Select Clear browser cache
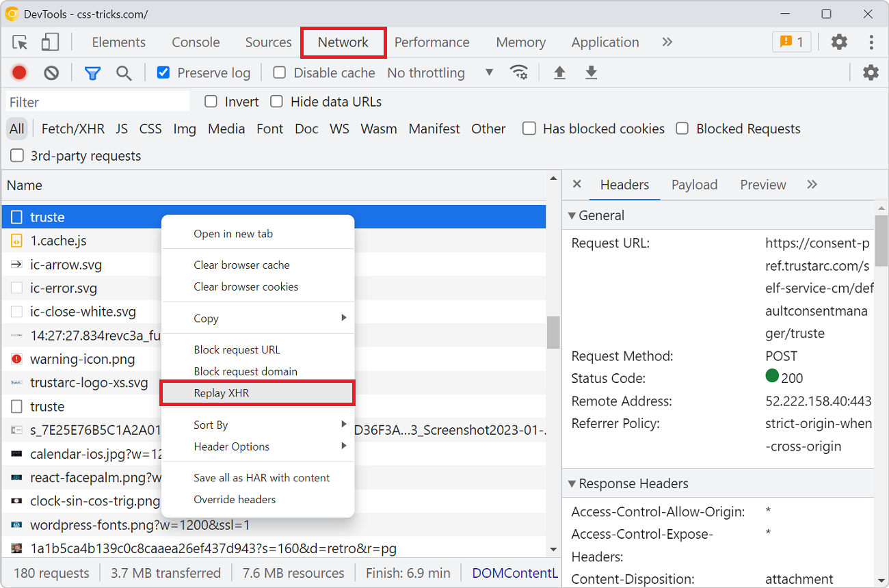Screen dimensions: 889x588 258,265
